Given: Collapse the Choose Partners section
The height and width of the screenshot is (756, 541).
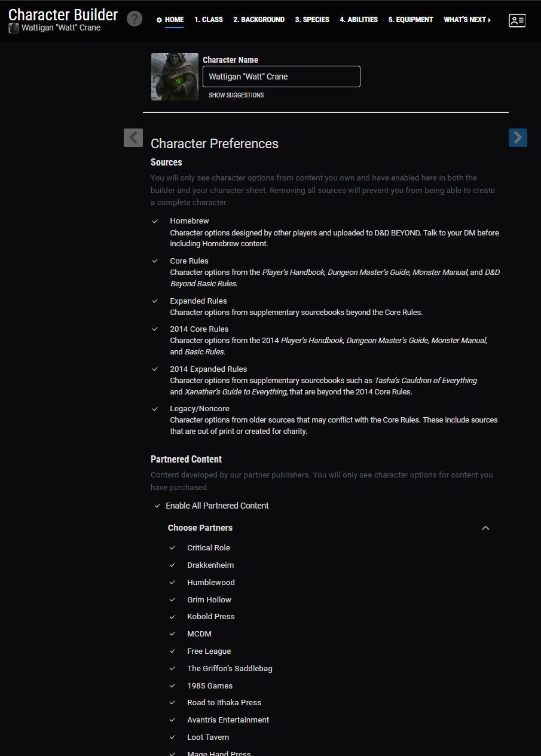Looking at the screenshot, I should coord(485,528).
